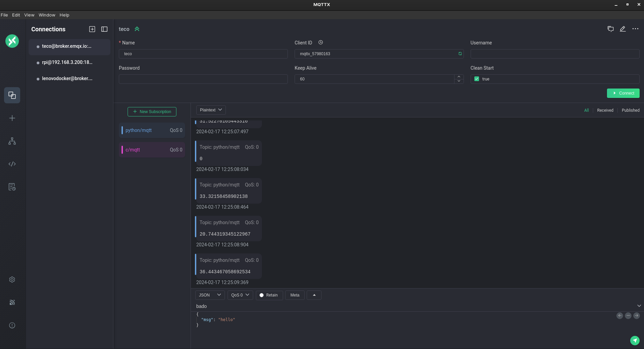Click the pink color bar of c/mqtt

point(122,150)
